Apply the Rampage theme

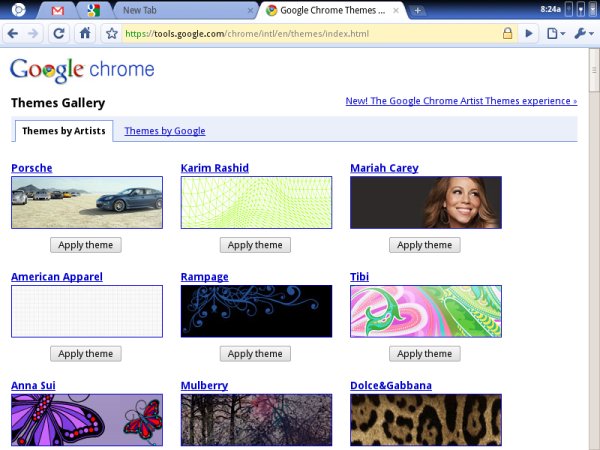[255, 354]
